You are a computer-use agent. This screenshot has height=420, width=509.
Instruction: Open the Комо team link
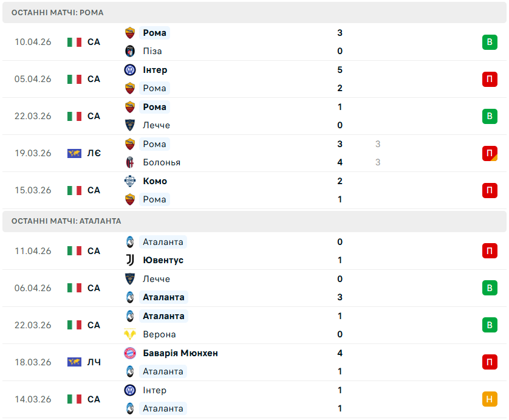point(155,181)
